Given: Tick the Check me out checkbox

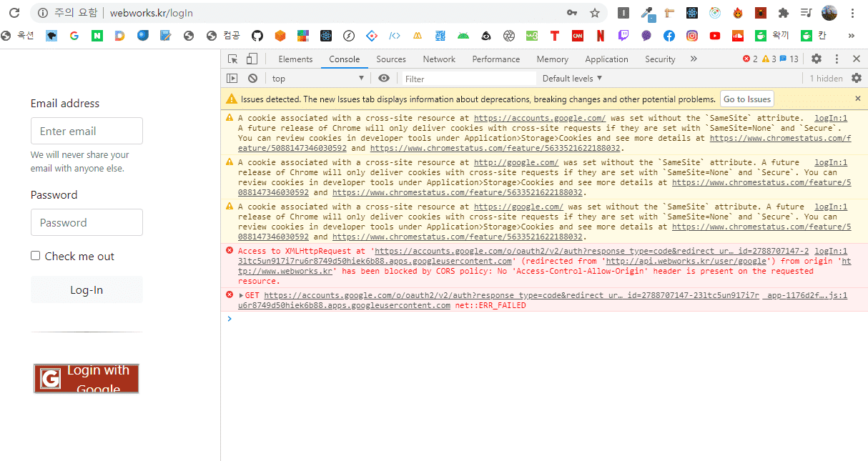Looking at the screenshot, I should click(x=35, y=256).
